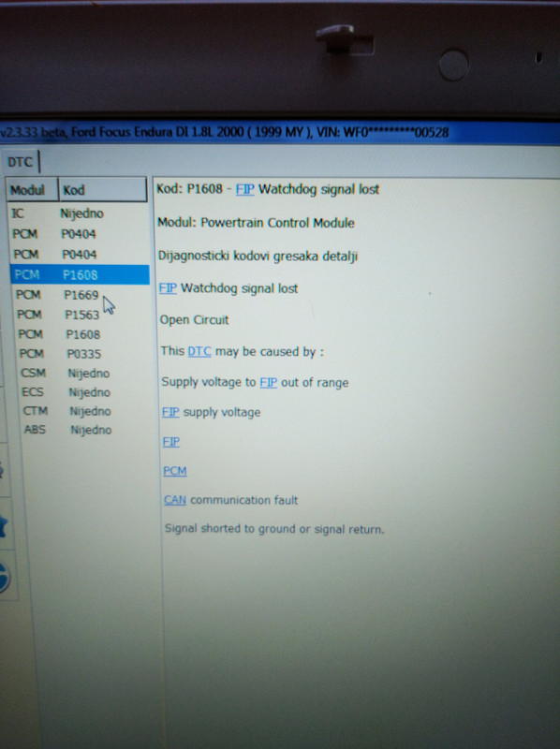
Task: Open the standalone FIP link above PCM
Action: (x=171, y=441)
